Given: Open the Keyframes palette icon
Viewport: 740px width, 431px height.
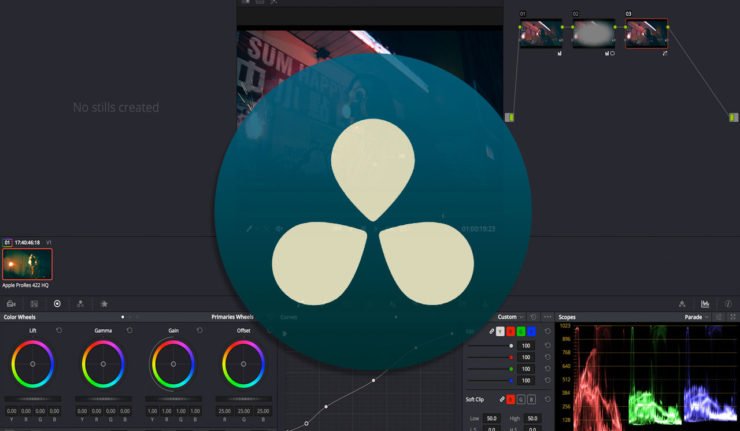Looking at the screenshot, I should 682,304.
